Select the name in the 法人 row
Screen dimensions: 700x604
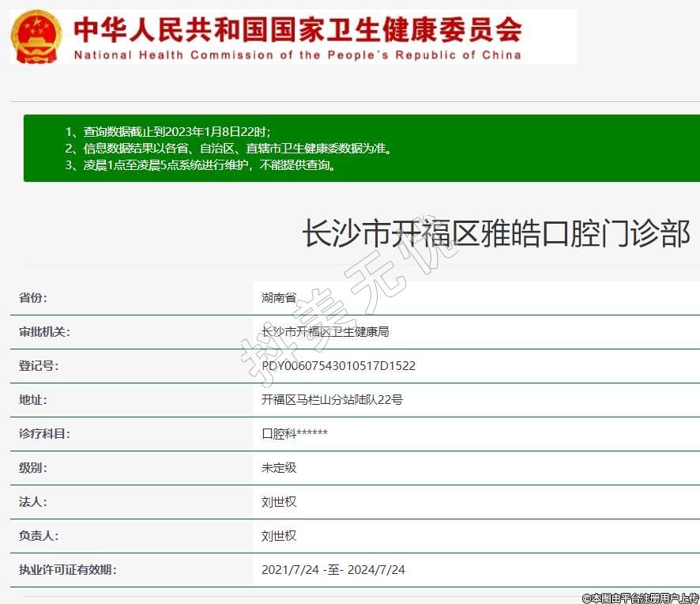(279, 502)
